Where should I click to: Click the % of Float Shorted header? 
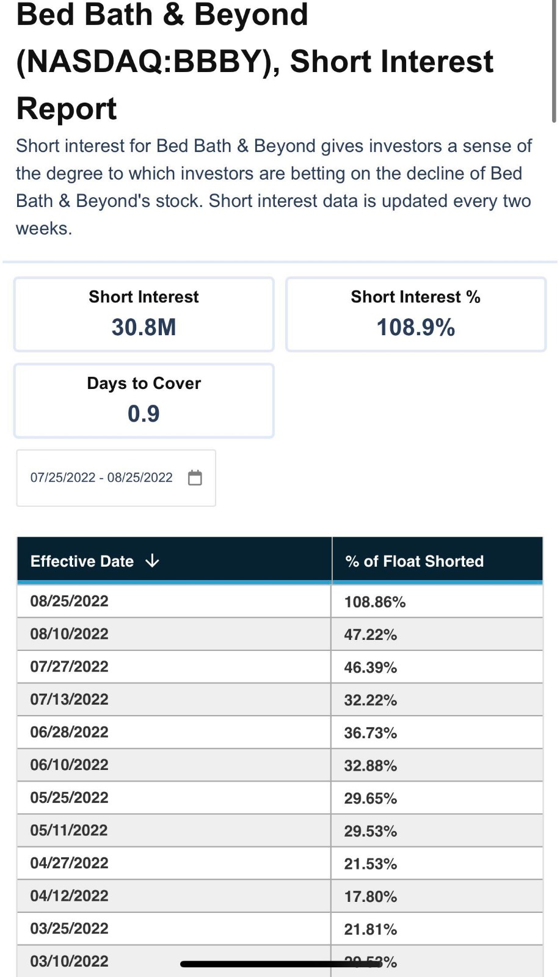coord(415,561)
